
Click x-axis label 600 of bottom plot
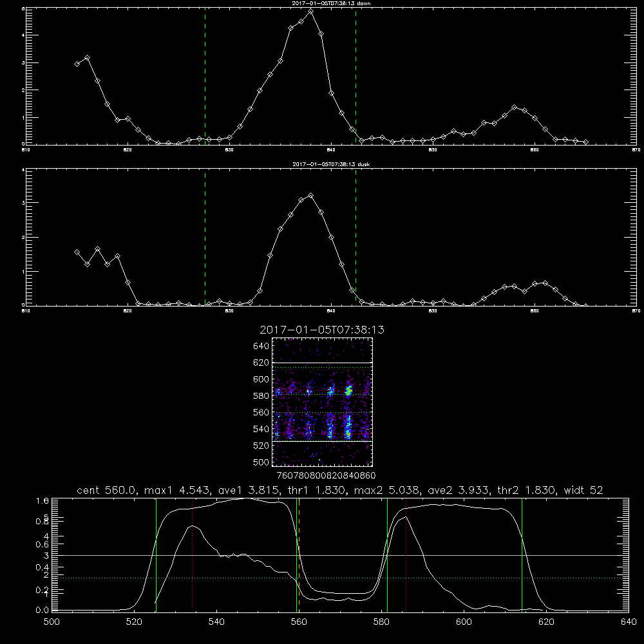pyautogui.click(x=464, y=622)
